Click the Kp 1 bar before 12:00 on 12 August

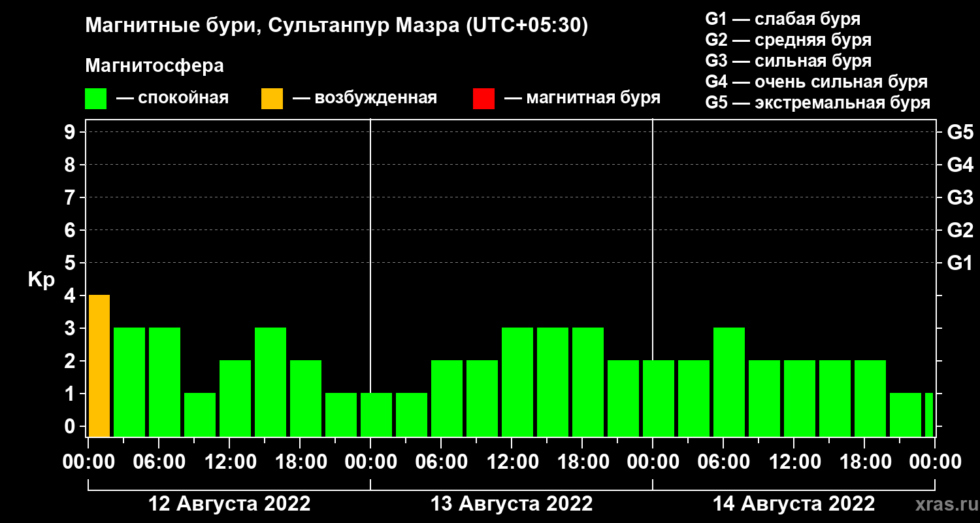tap(200, 414)
